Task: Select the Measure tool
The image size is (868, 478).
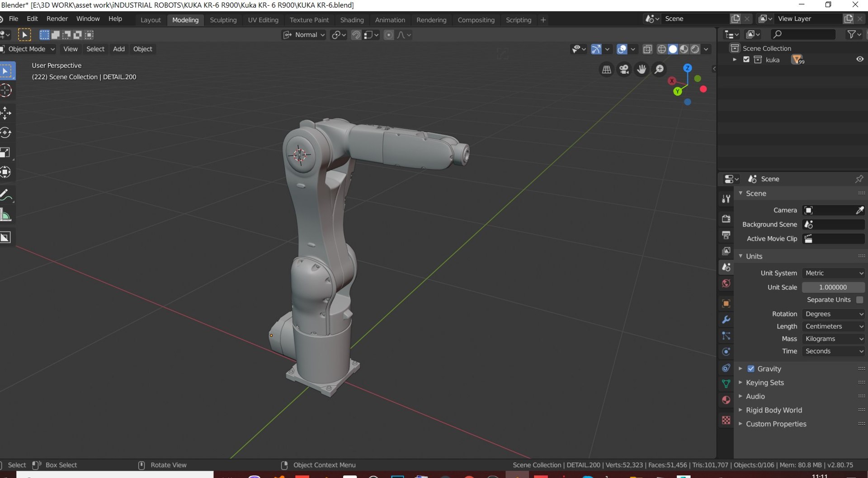Action: (x=6, y=215)
